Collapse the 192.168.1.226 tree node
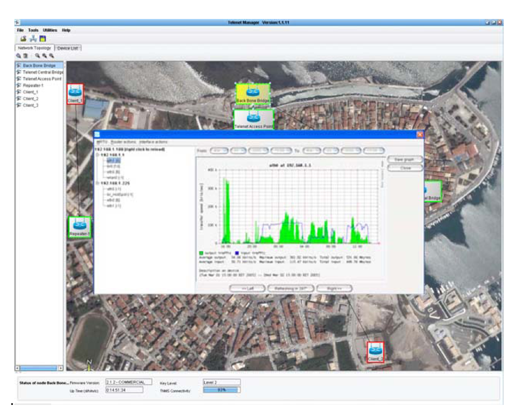The image size is (519, 420). (97, 183)
